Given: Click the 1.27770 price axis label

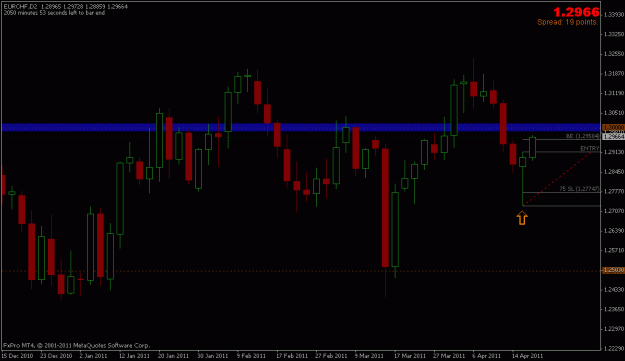Looking at the screenshot, I should [x=614, y=191].
